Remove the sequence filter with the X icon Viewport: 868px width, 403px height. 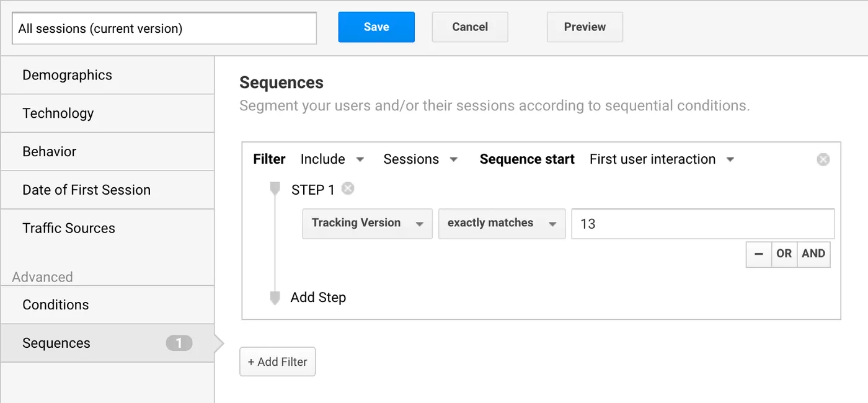pos(823,160)
